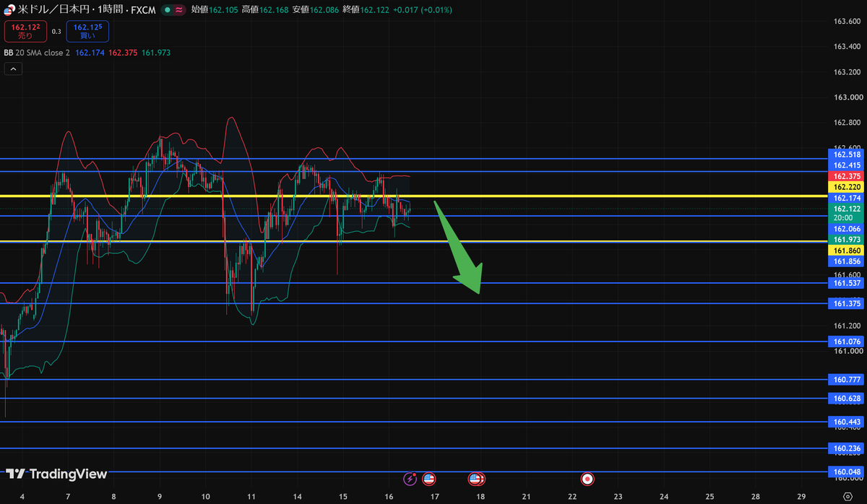Click date label 29 on time axis
The height and width of the screenshot is (504, 867).
coord(801,497)
